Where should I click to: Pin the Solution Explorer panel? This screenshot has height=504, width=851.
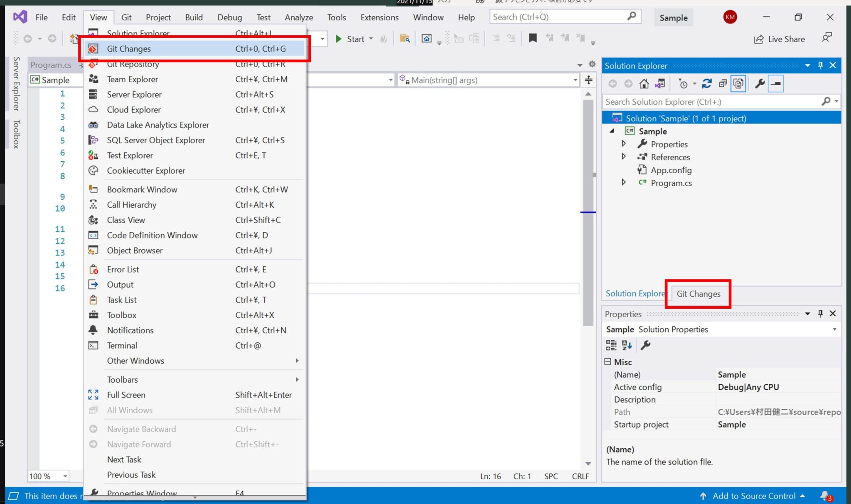tap(819, 65)
